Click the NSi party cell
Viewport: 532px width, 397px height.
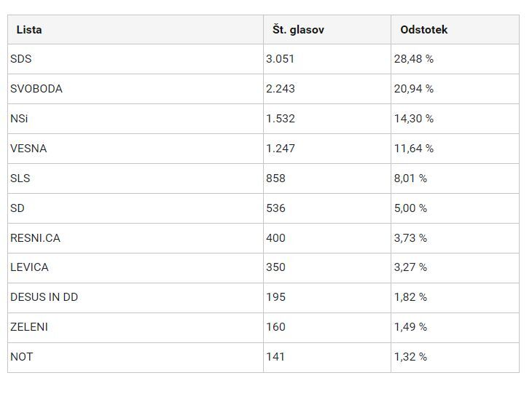point(19,119)
